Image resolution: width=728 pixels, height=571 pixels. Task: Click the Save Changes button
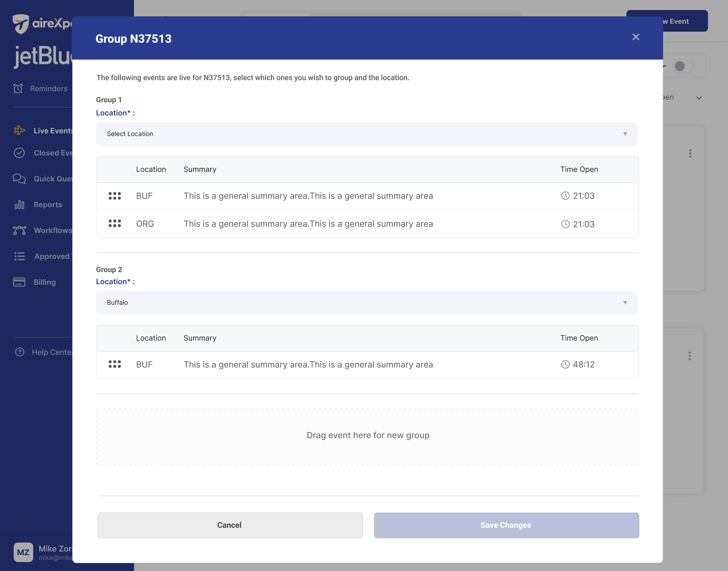coord(506,525)
